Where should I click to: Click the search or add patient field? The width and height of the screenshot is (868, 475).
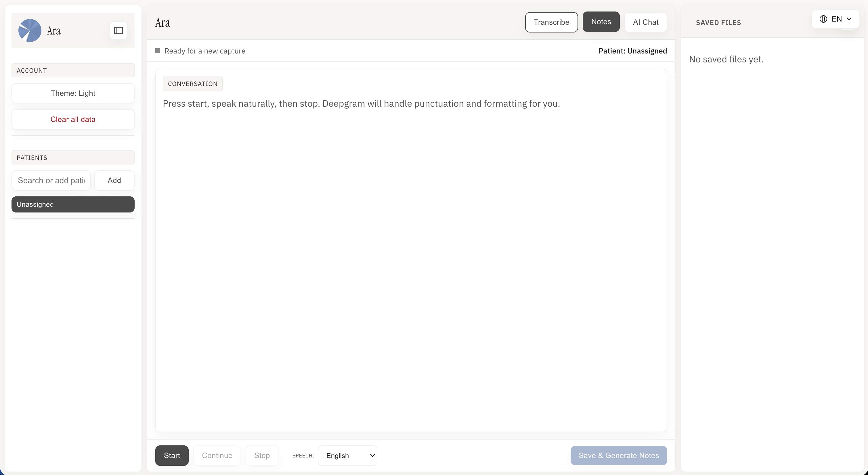51,180
